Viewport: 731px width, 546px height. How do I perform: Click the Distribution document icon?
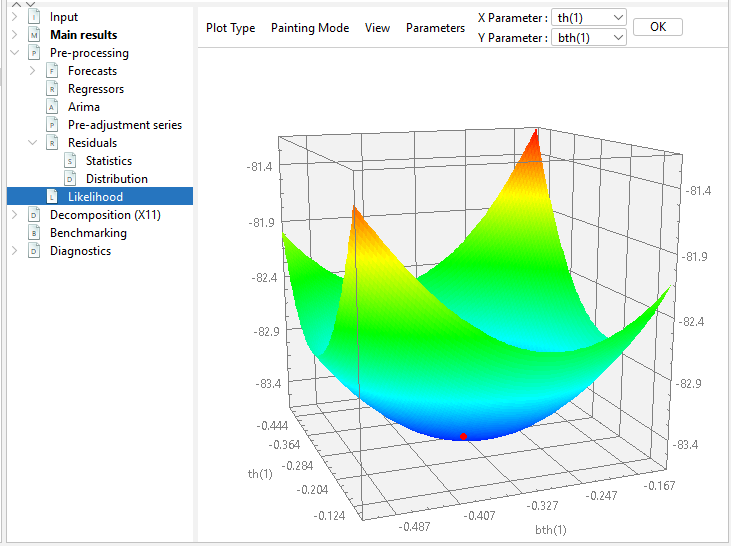70,179
